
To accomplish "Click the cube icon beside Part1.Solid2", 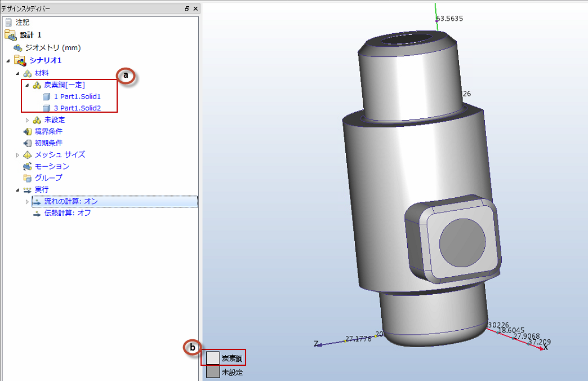I will 47,108.
